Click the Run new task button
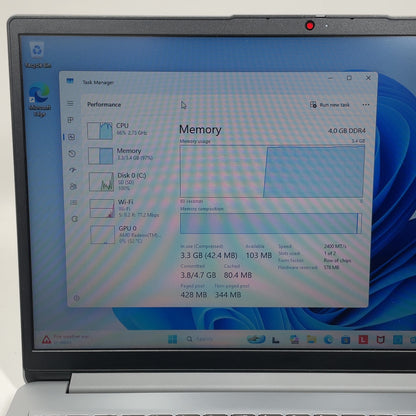Image resolution: width=416 pixels, height=416 pixels. [330, 105]
